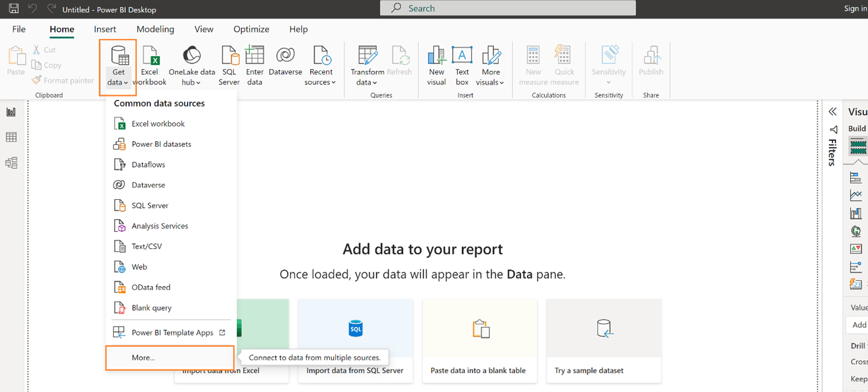Click the Search box in title bar

(508, 8)
